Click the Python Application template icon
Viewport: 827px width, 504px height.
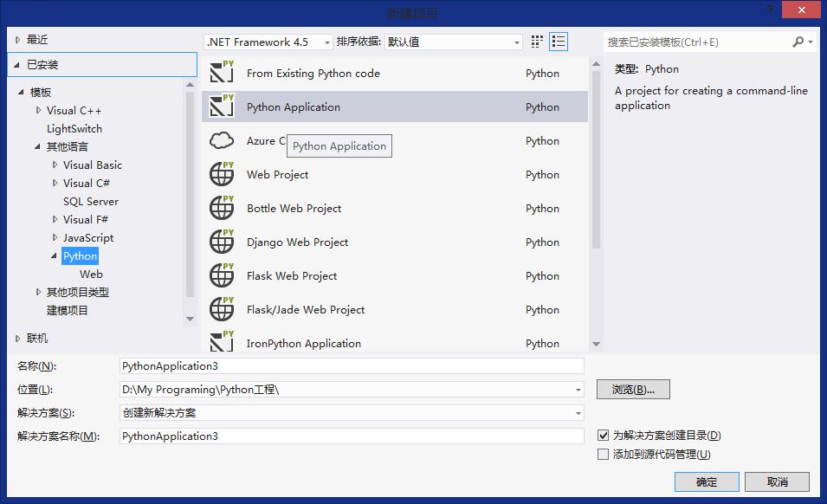tap(222, 106)
